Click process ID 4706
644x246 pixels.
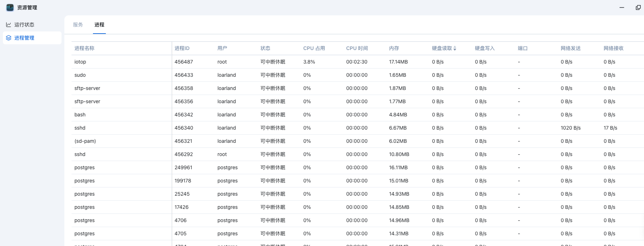(x=181, y=220)
